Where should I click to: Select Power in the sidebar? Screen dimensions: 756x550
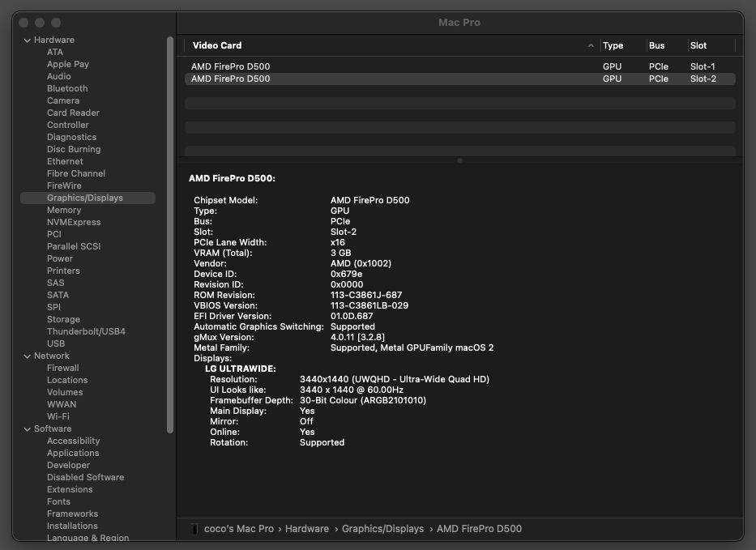point(60,258)
